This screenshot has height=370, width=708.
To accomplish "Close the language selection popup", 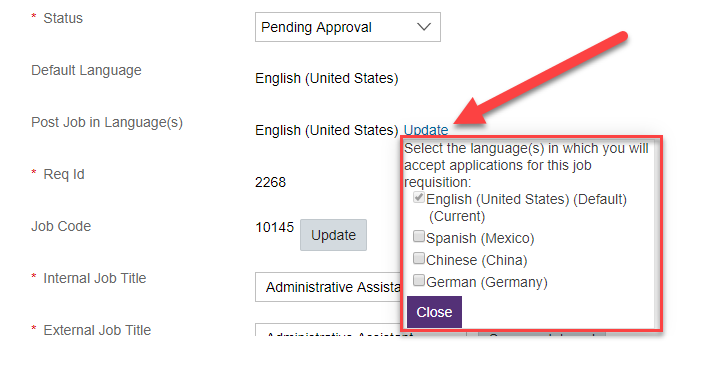I will [x=434, y=312].
